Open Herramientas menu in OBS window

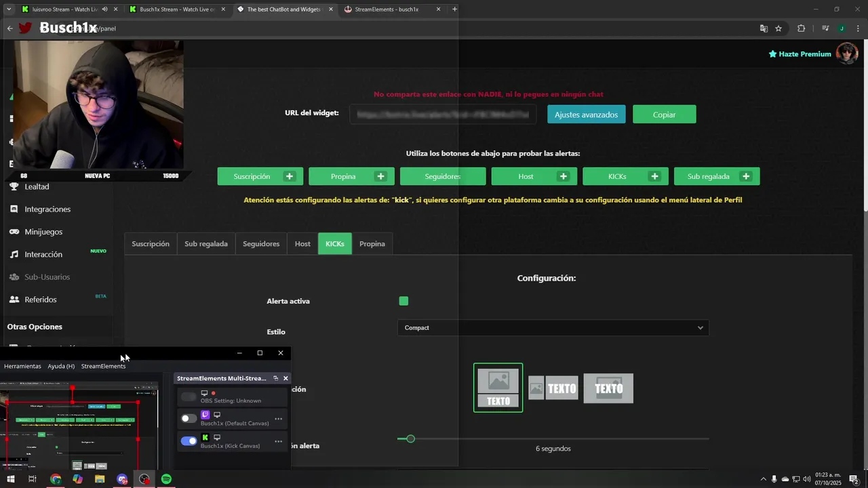[22, 366]
